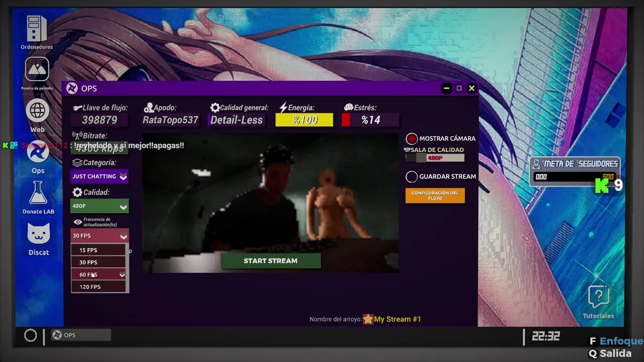
Task: Choose 60 FPS from the list
Action: (x=99, y=275)
